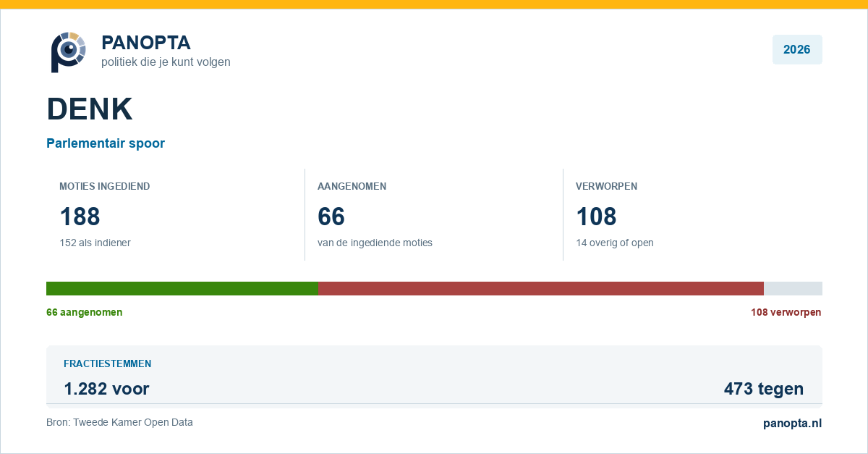Viewport: 868px width, 454px height.
Task: Click the '473 tegen' vote total
Action: point(763,389)
